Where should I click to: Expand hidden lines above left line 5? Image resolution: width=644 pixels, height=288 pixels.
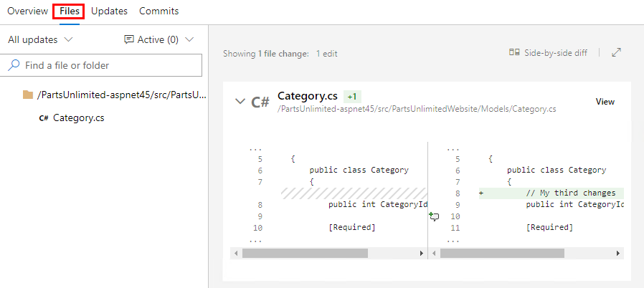click(x=255, y=149)
